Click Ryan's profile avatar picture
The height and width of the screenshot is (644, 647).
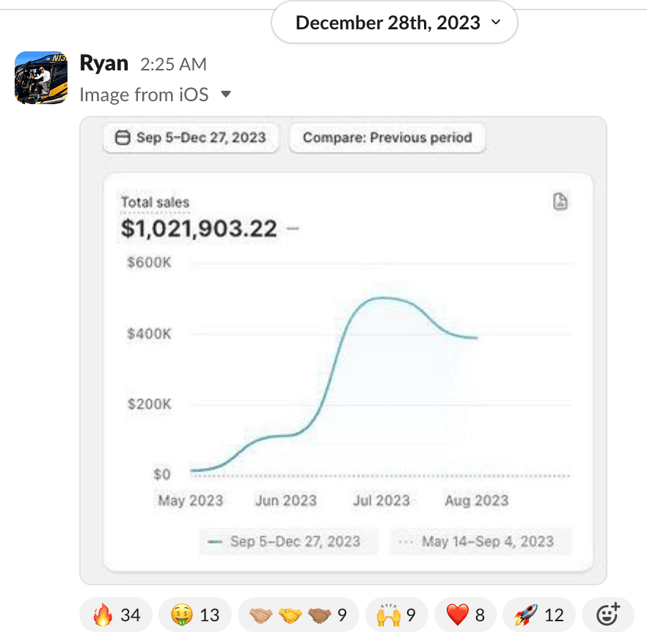(41, 77)
